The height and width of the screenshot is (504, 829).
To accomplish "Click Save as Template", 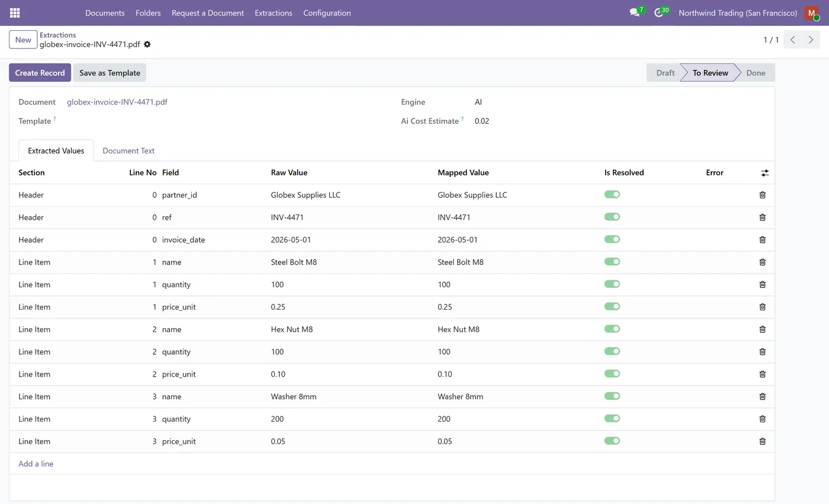I will click(x=110, y=73).
